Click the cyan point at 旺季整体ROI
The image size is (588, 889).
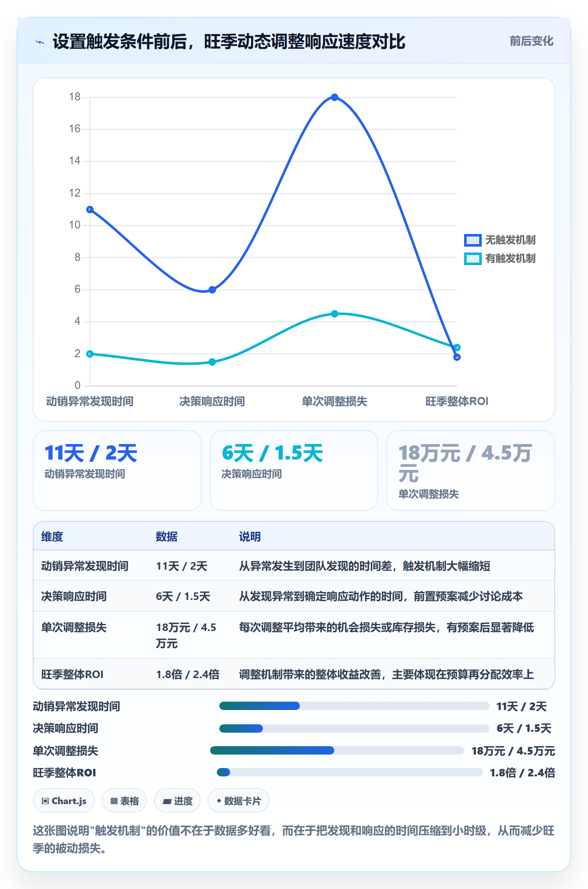(x=457, y=347)
